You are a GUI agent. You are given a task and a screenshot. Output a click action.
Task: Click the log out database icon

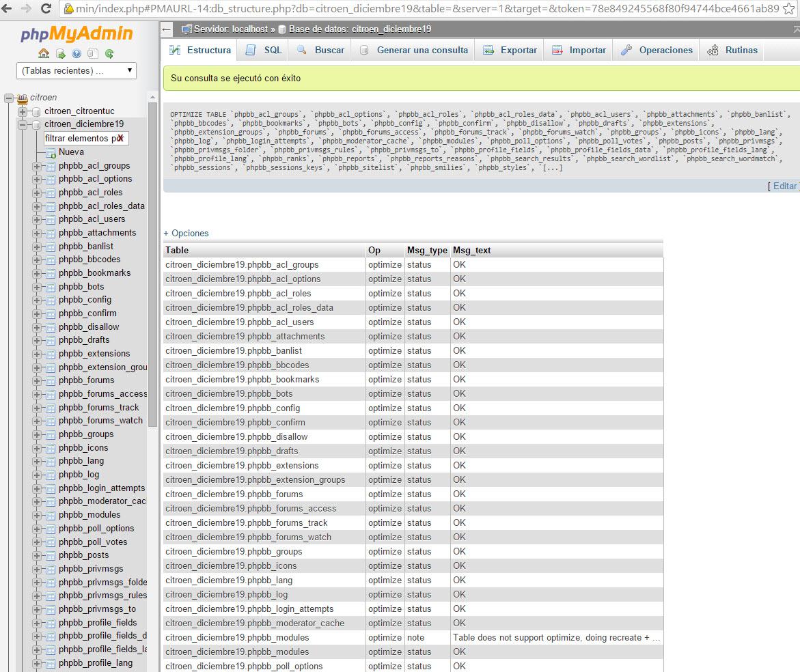tap(60, 53)
